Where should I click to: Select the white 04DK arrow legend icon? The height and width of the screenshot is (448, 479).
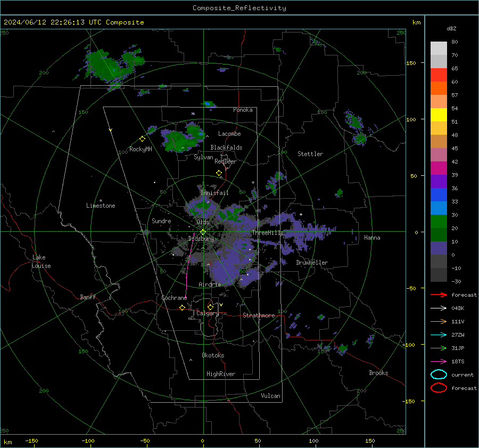point(439,308)
